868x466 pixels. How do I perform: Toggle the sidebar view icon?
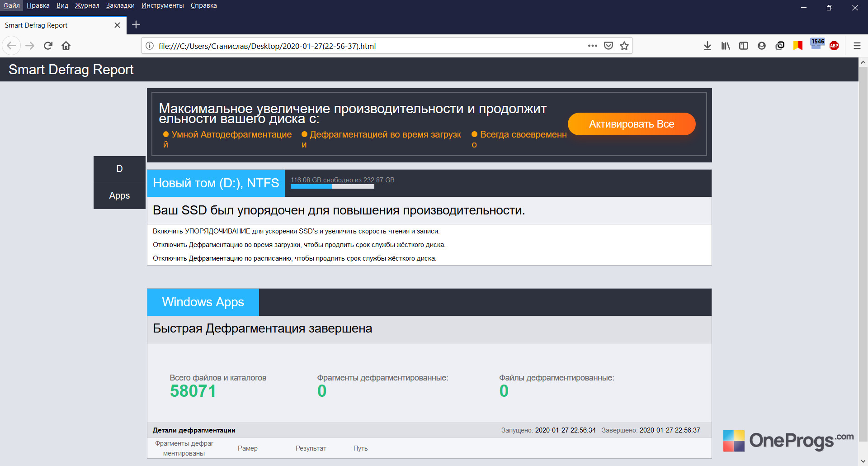coord(744,46)
